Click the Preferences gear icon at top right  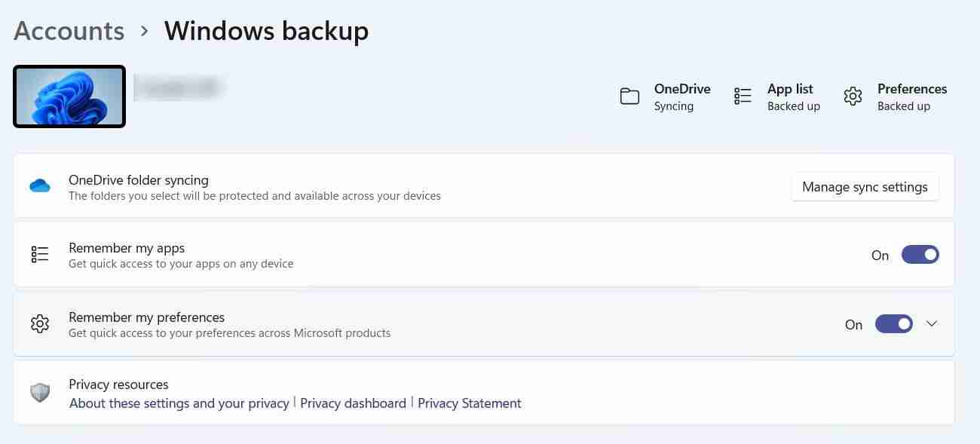[853, 96]
